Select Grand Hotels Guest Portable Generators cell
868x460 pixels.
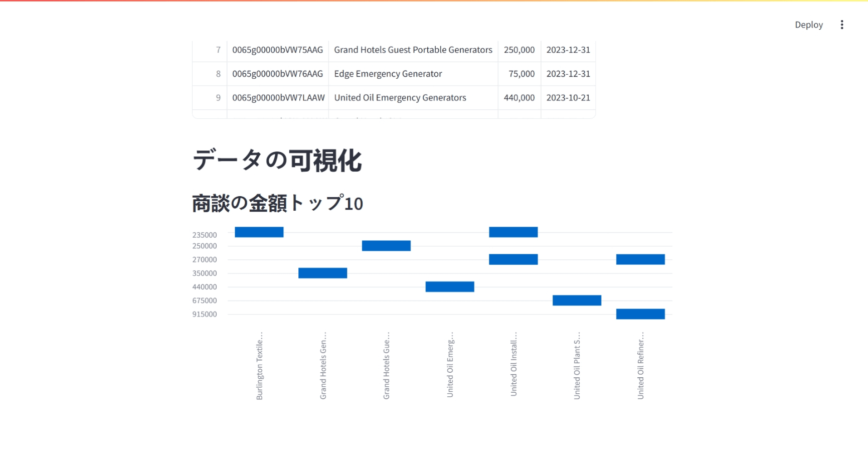pyautogui.click(x=413, y=50)
